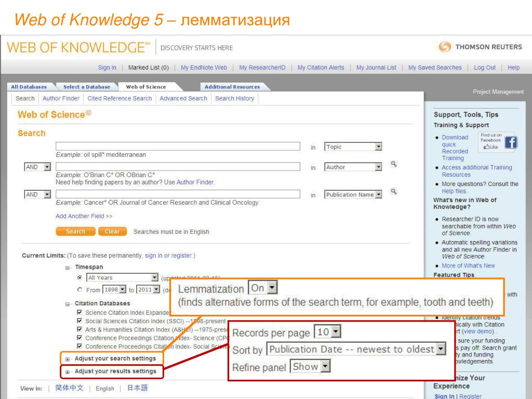Click the orange Search button

(75, 231)
